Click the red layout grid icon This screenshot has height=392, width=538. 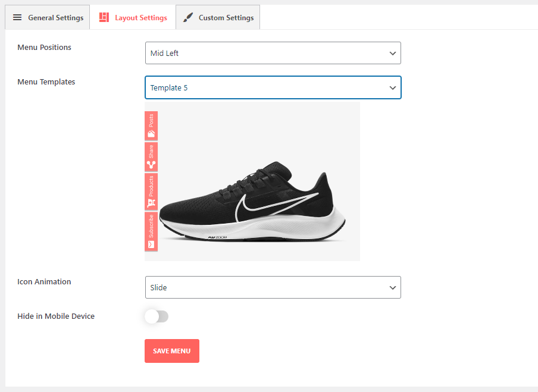(104, 17)
